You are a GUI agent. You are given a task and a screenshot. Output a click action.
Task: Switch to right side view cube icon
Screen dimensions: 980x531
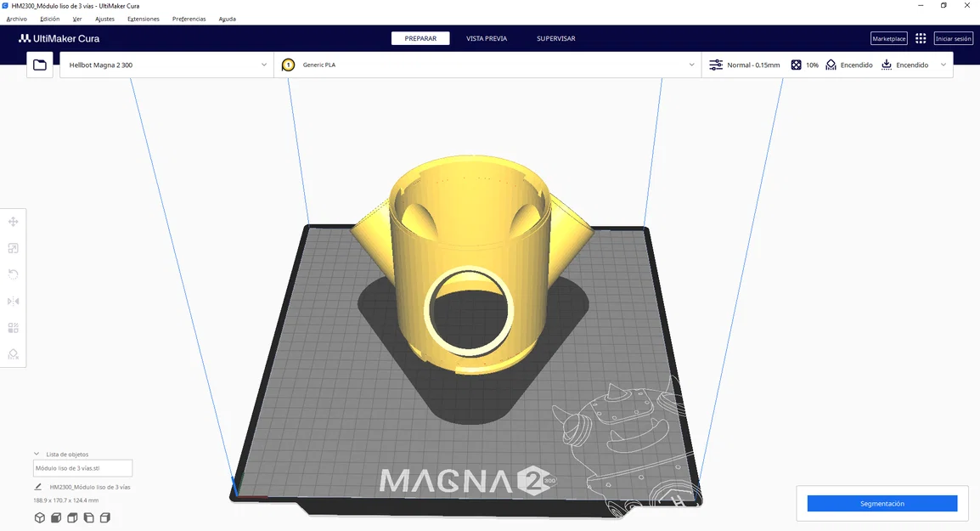click(105, 518)
